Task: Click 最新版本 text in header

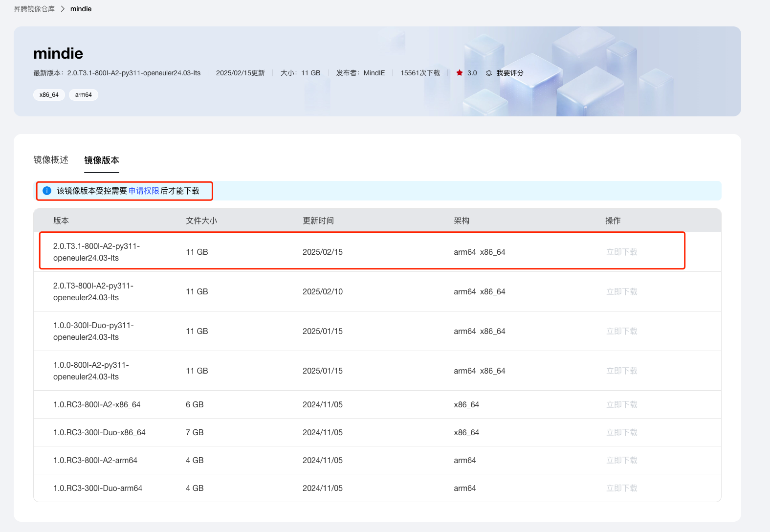Action: click(117, 73)
